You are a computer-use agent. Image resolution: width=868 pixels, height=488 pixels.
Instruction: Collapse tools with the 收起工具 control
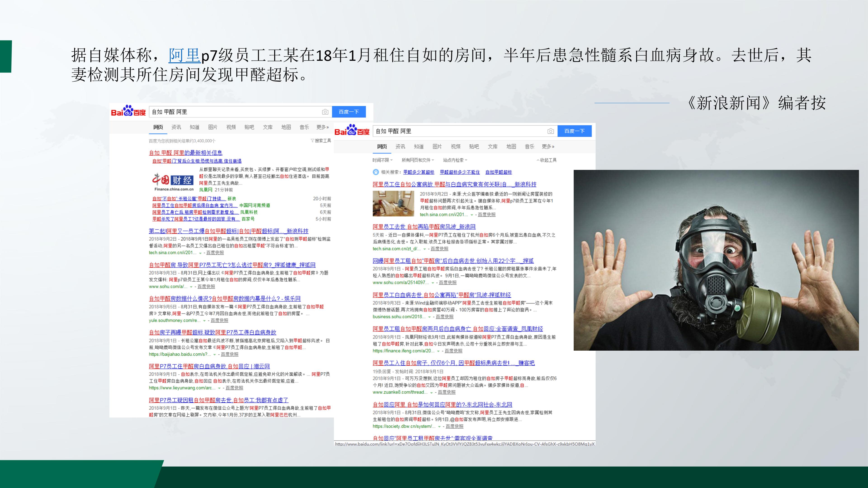click(547, 160)
